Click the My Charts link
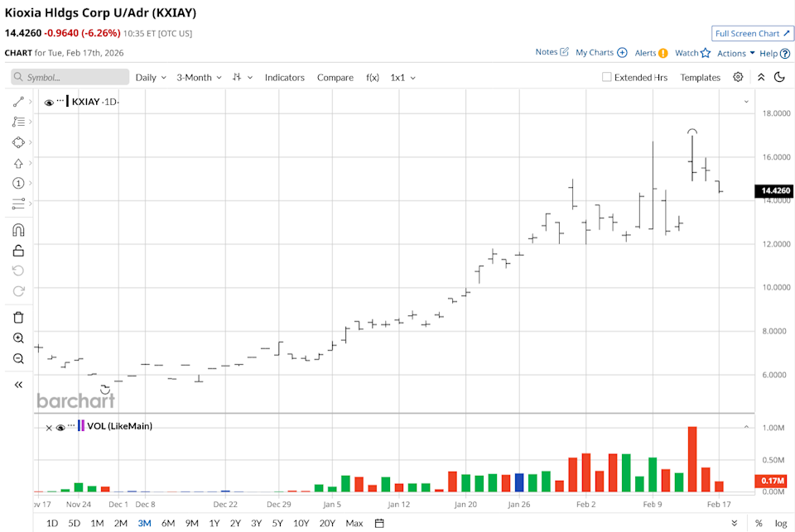 click(595, 51)
